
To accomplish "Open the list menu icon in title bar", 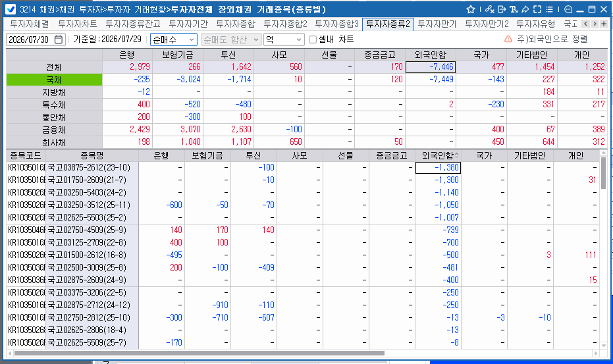I will [549, 9].
